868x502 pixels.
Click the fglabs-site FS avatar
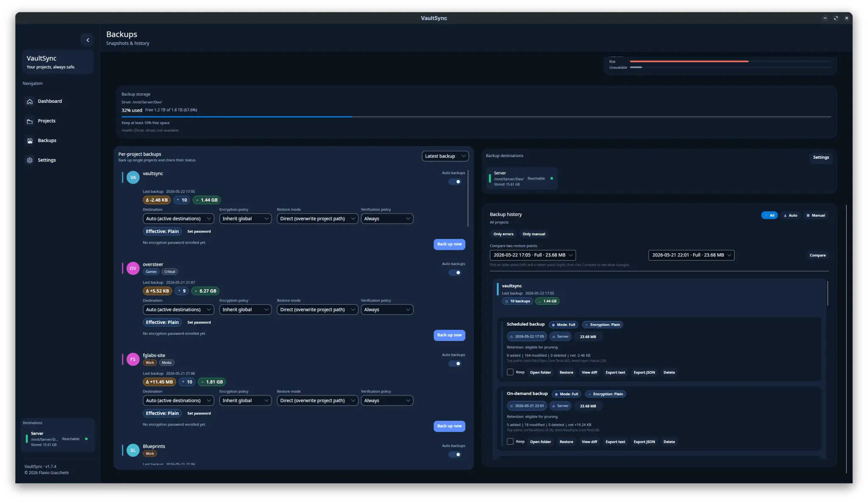(x=133, y=359)
